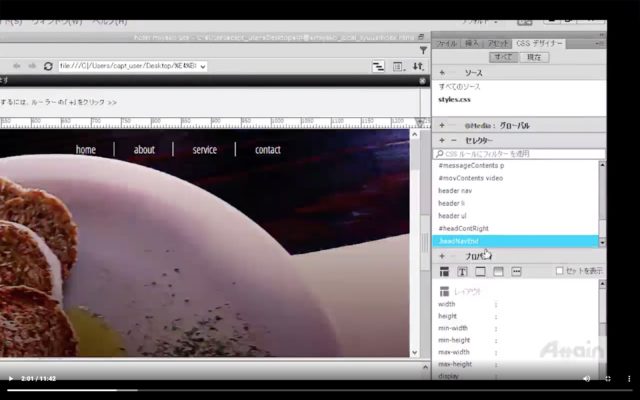Add a selector with the plus icon
640x400 pixels.
click(x=442, y=140)
